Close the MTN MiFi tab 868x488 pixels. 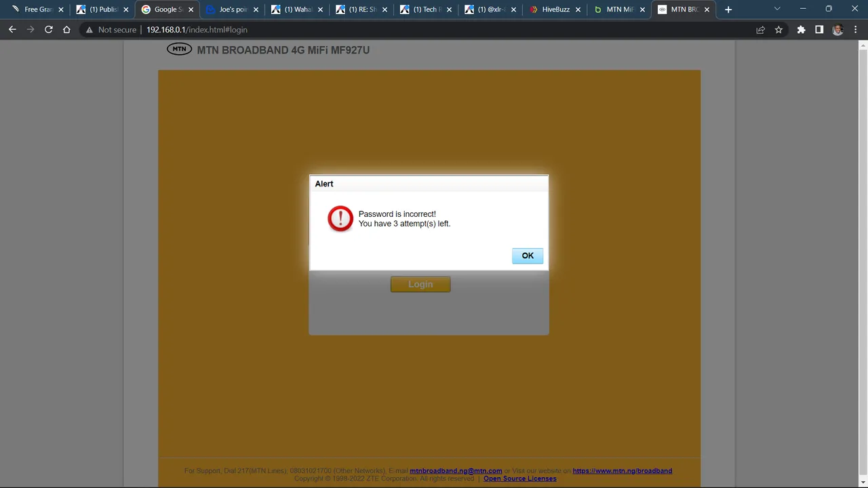pyautogui.click(x=642, y=9)
